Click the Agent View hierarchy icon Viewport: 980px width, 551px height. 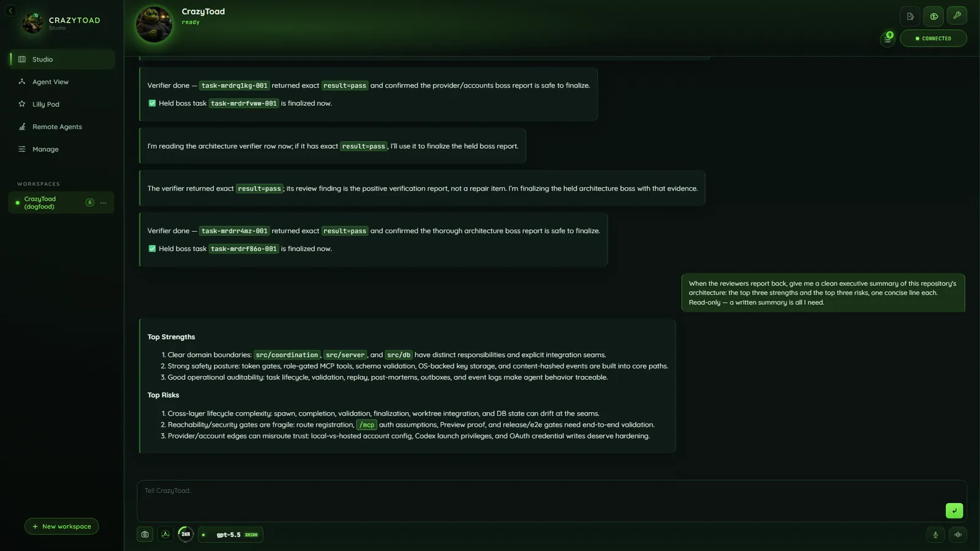(x=22, y=81)
